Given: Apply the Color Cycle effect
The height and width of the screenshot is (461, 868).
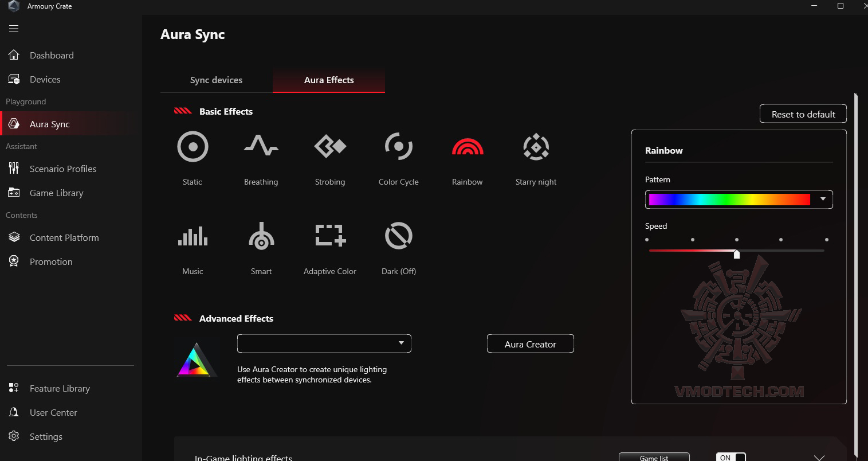Looking at the screenshot, I should (399, 146).
